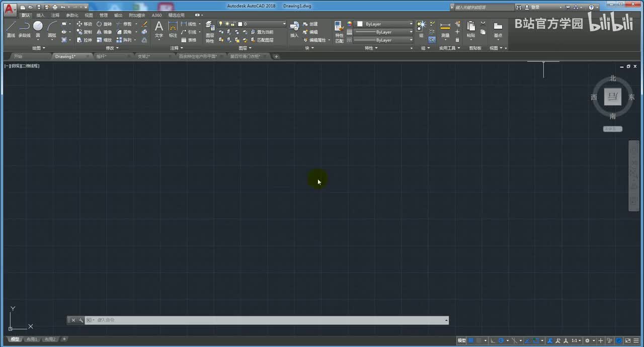Toggle hardware acceleration blue circle icon
Viewport: 644px width, 347px height.
(619, 340)
